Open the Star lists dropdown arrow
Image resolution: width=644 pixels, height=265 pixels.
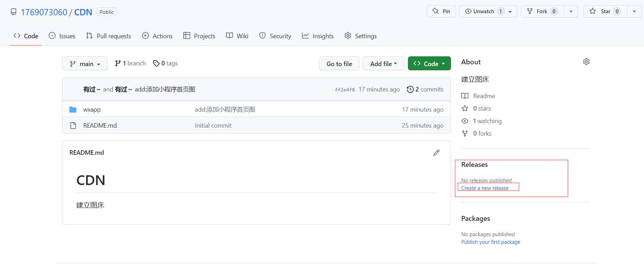pos(634,11)
